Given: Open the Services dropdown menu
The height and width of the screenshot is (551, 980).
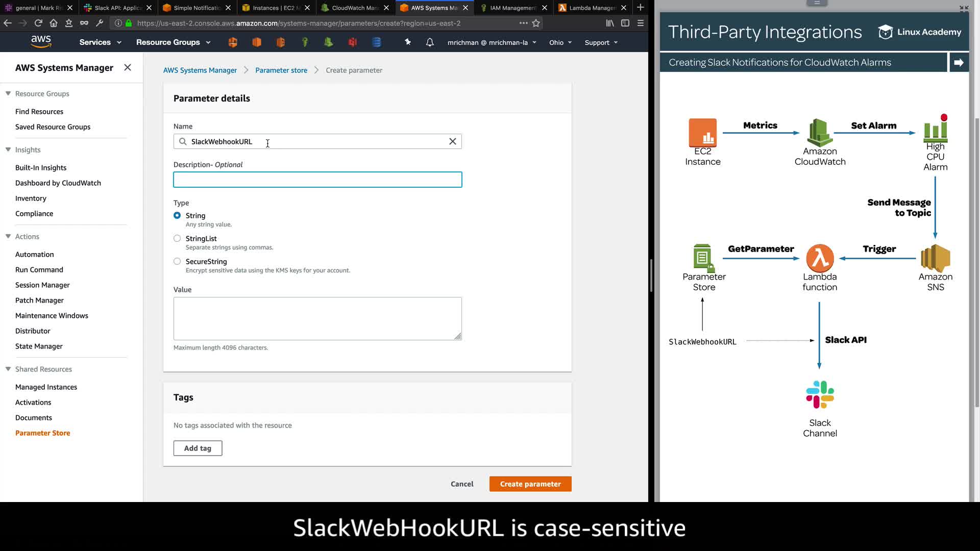Looking at the screenshot, I should click(100, 42).
